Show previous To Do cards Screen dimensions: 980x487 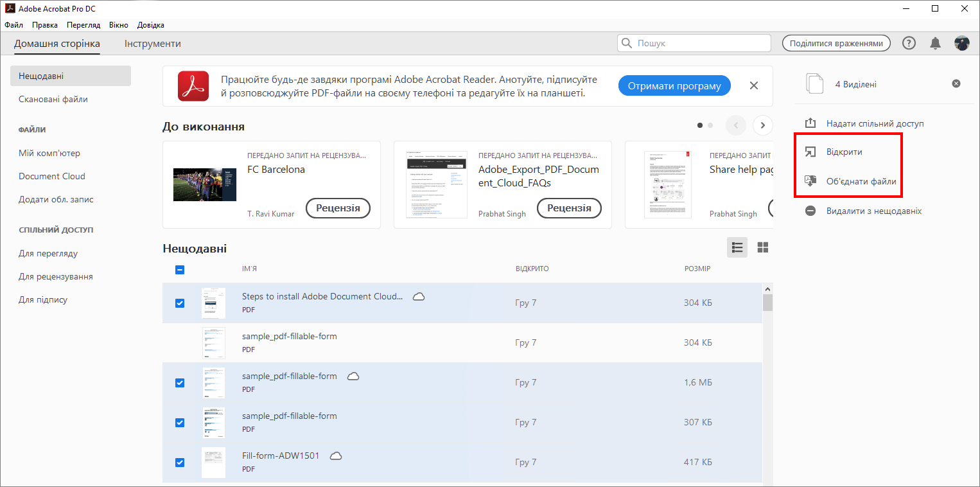[x=736, y=125]
